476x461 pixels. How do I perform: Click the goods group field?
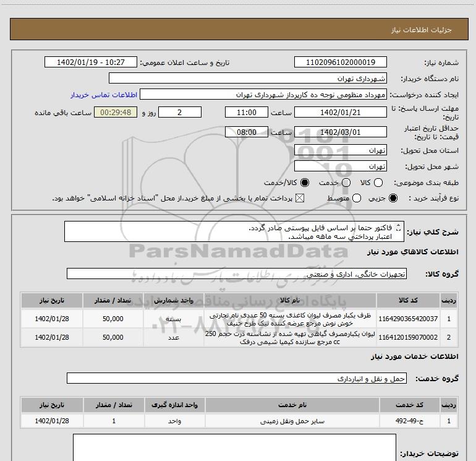236,274
